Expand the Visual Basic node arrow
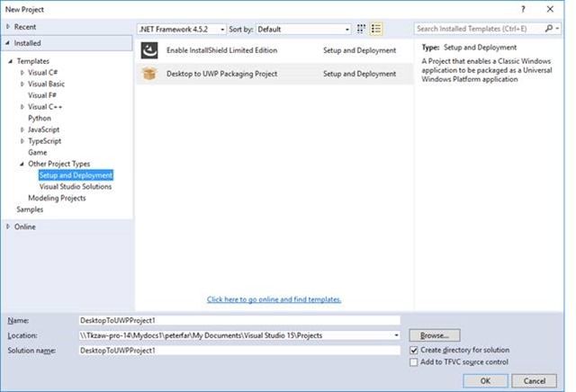 click(x=22, y=84)
